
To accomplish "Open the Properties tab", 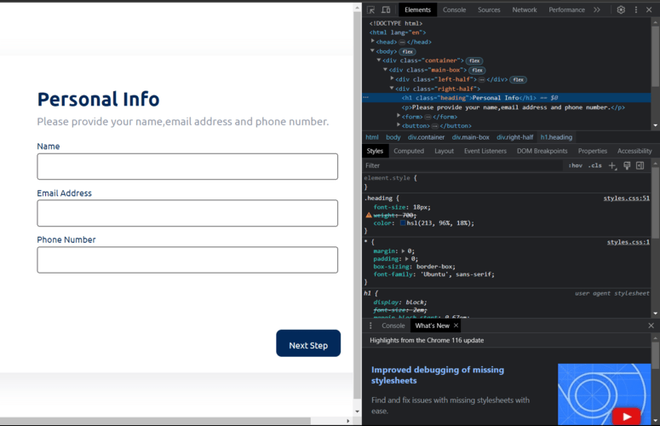I will (x=593, y=151).
